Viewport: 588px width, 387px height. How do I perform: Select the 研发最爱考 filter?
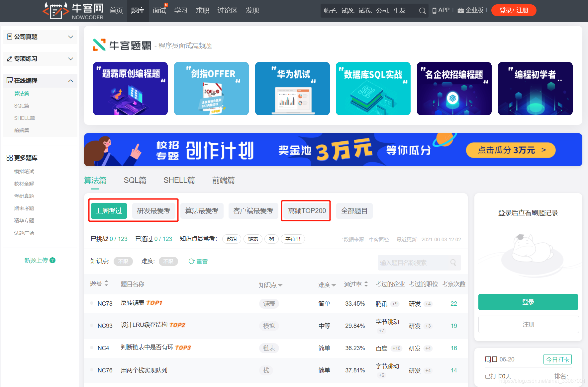(x=153, y=211)
